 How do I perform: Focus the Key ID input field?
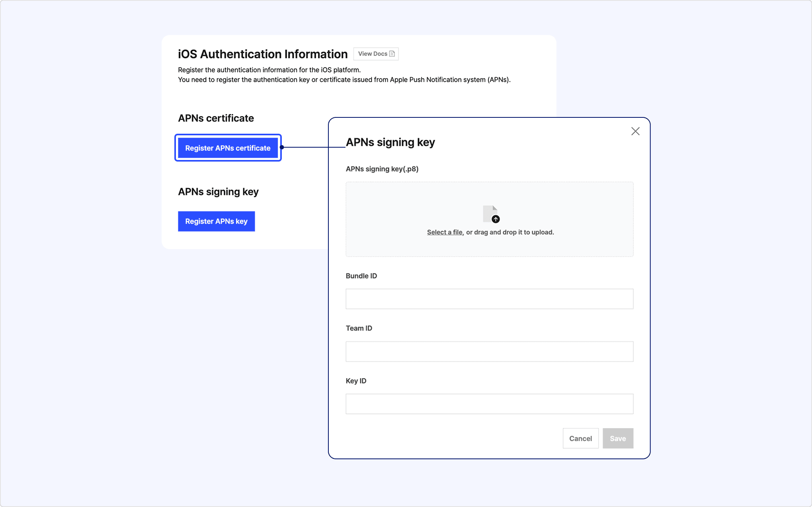point(489,404)
